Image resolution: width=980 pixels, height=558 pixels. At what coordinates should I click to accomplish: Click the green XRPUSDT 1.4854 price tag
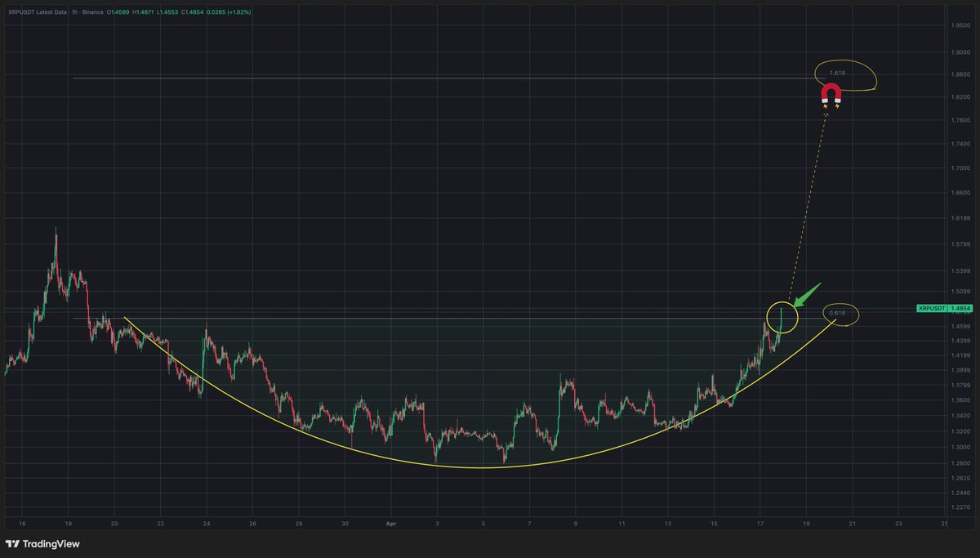(945, 308)
